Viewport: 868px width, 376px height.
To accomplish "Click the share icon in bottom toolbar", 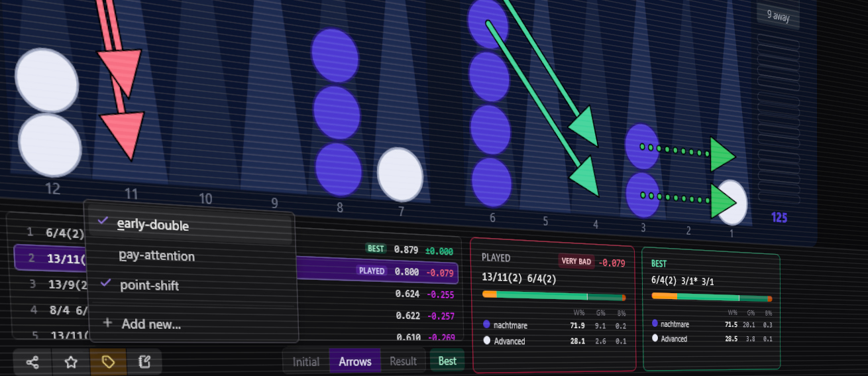I will [32, 362].
